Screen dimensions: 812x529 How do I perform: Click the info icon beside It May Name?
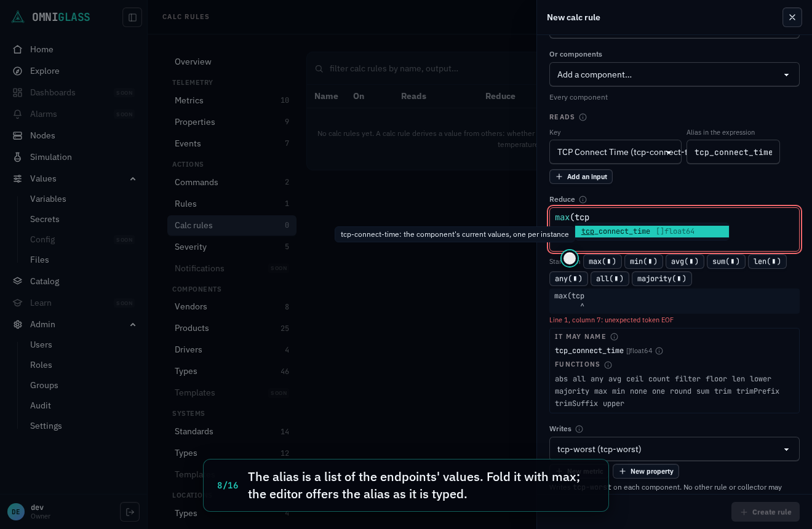(614, 336)
